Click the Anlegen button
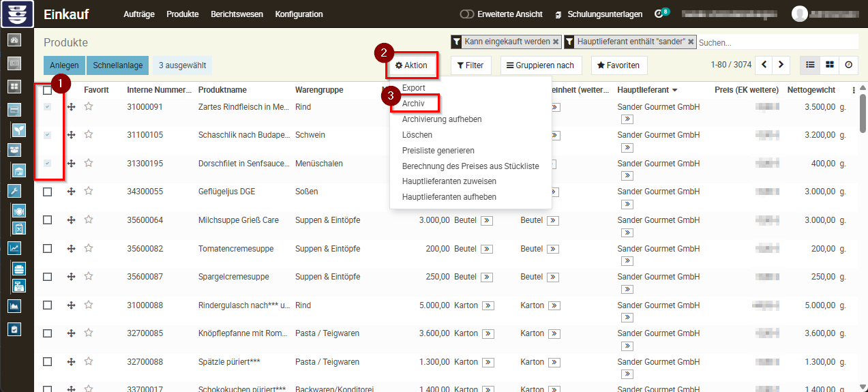This screenshot has height=392, width=868. (x=64, y=65)
